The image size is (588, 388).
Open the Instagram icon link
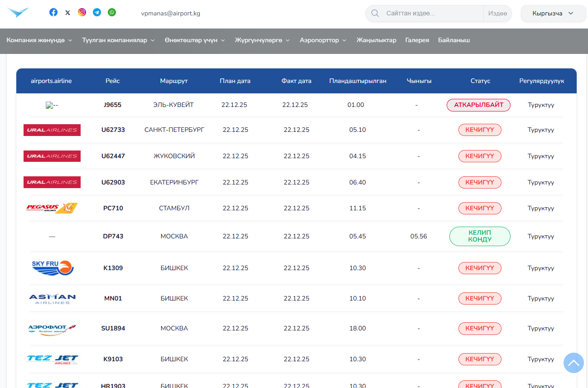coord(82,13)
